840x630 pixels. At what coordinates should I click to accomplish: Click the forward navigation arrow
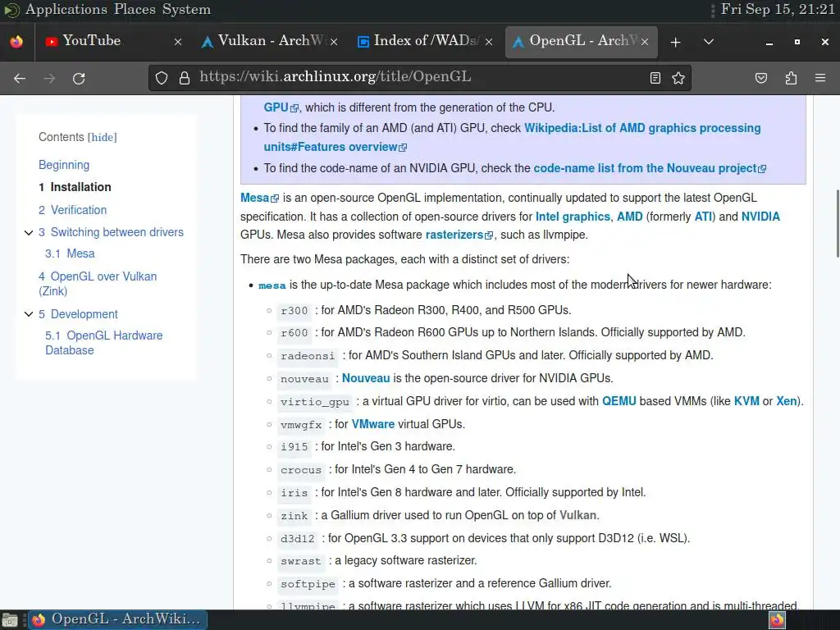coord(49,78)
